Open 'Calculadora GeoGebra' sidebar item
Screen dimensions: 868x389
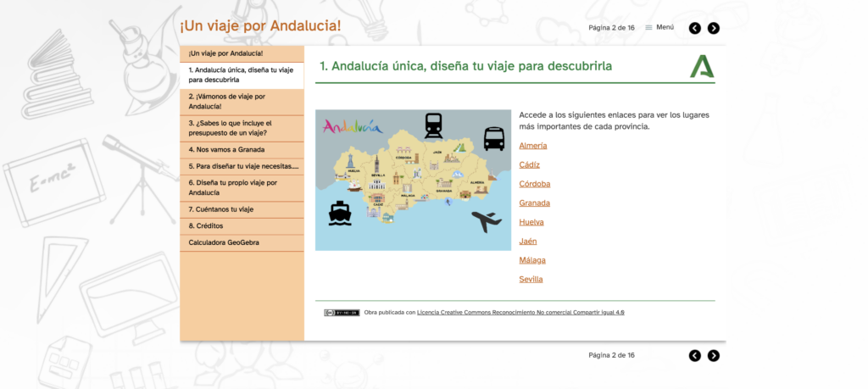pos(242,243)
